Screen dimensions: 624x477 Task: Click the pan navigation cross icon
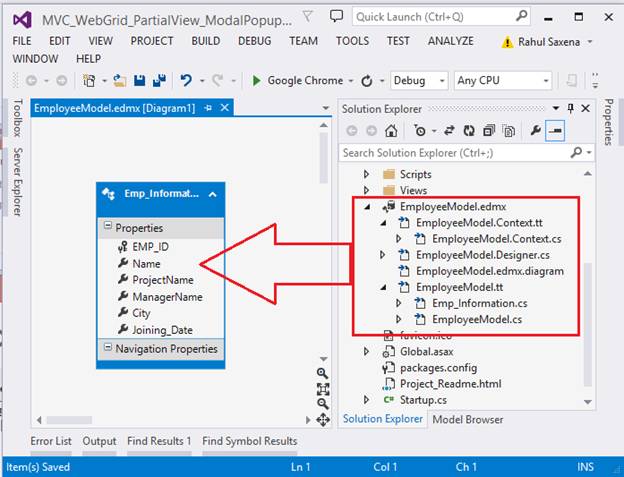323,420
